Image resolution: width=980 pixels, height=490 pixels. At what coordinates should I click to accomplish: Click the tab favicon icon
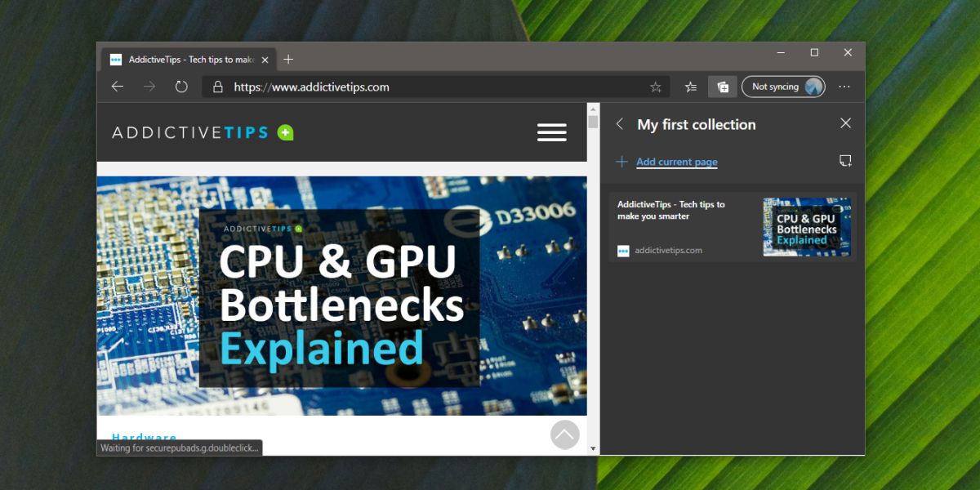click(x=116, y=60)
